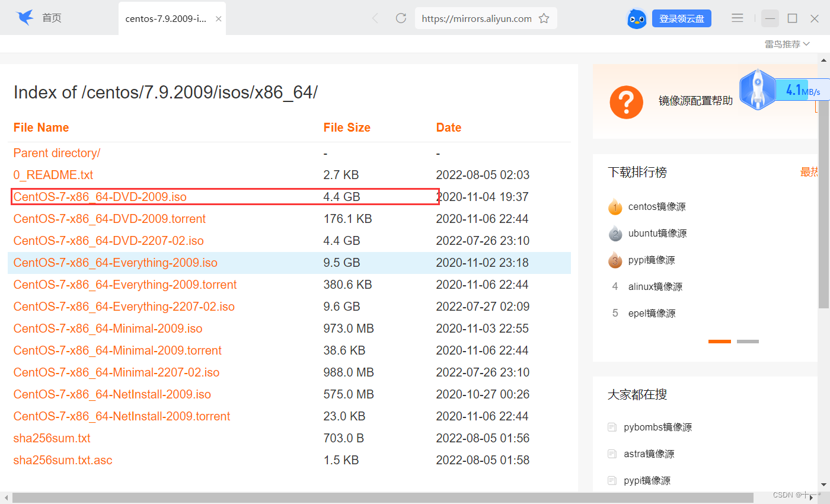Select the orange carousel page indicator
The image size is (830, 504).
tap(720, 342)
